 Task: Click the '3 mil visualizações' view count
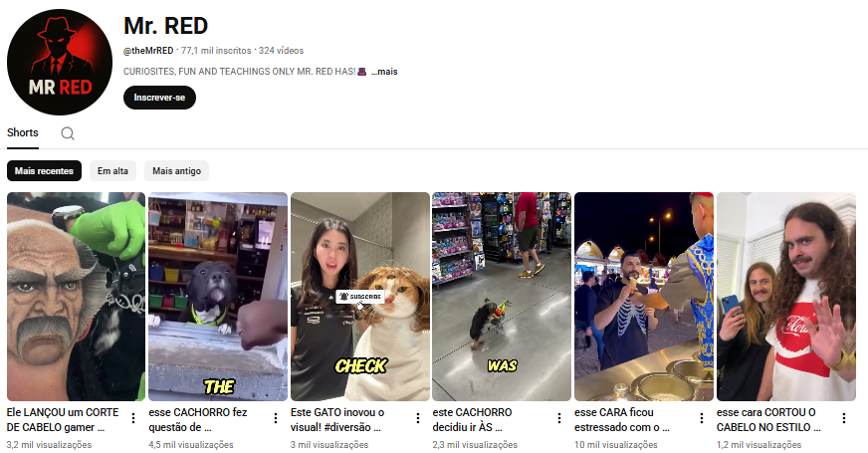pos(329,445)
